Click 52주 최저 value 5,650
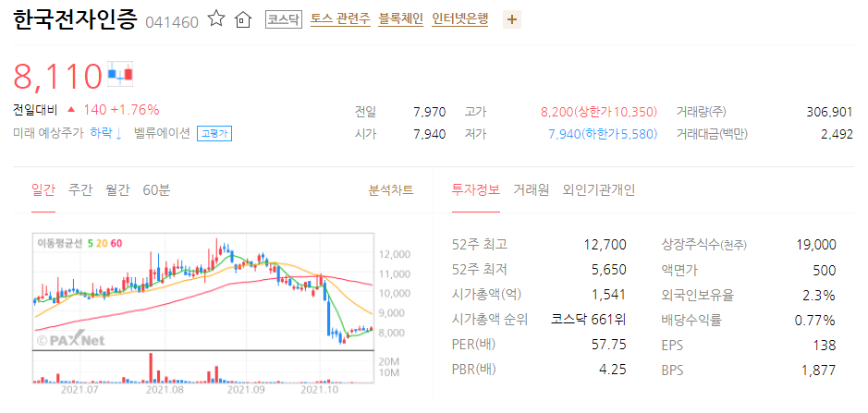Screen dimensions: 868x413 click(x=609, y=270)
